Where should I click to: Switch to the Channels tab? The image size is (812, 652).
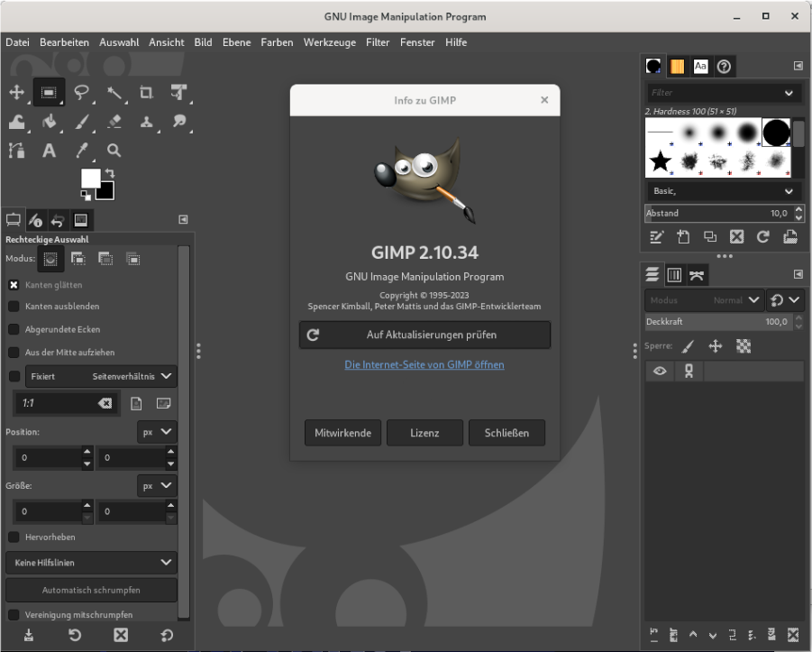[674, 275]
